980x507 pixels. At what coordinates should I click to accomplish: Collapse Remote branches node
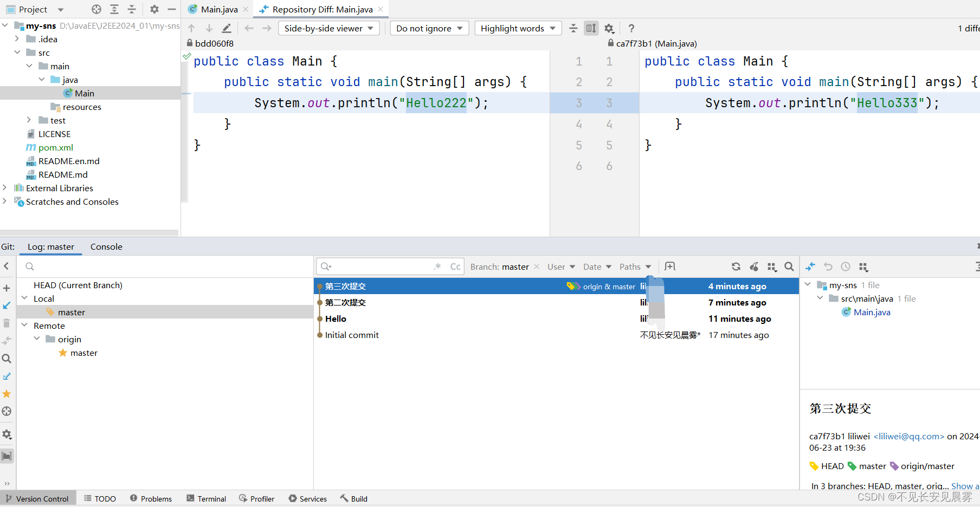pyautogui.click(x=24, y=326)
